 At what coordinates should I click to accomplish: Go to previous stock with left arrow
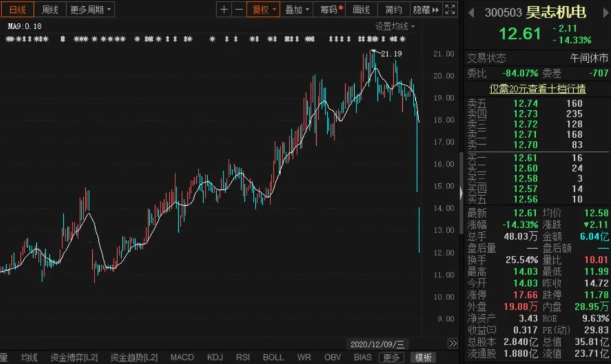471,13
